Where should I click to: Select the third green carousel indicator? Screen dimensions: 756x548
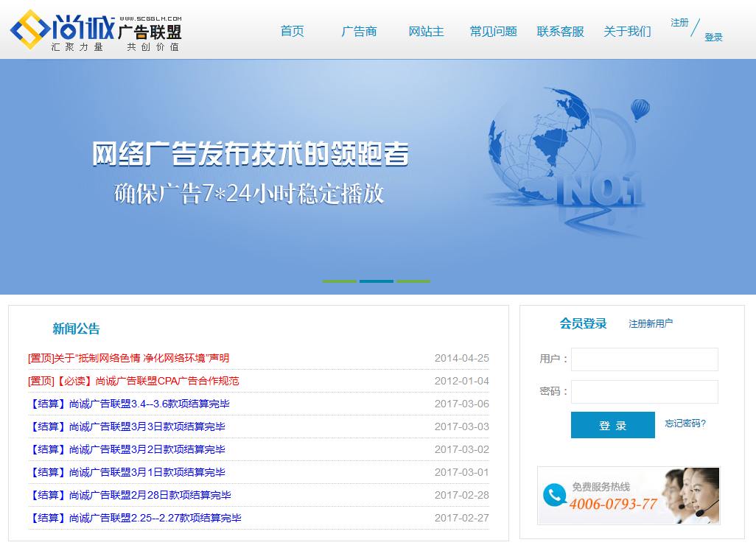point(413,281)
